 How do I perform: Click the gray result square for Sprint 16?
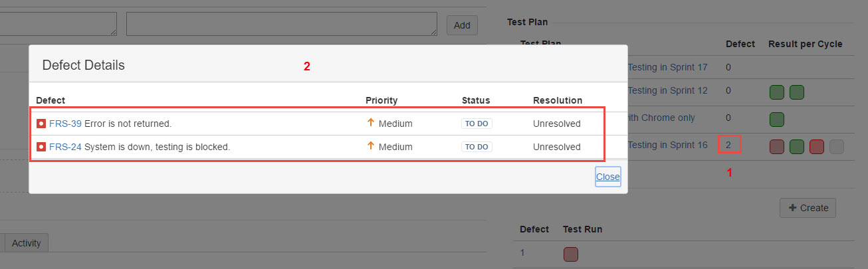coord(837,147)
